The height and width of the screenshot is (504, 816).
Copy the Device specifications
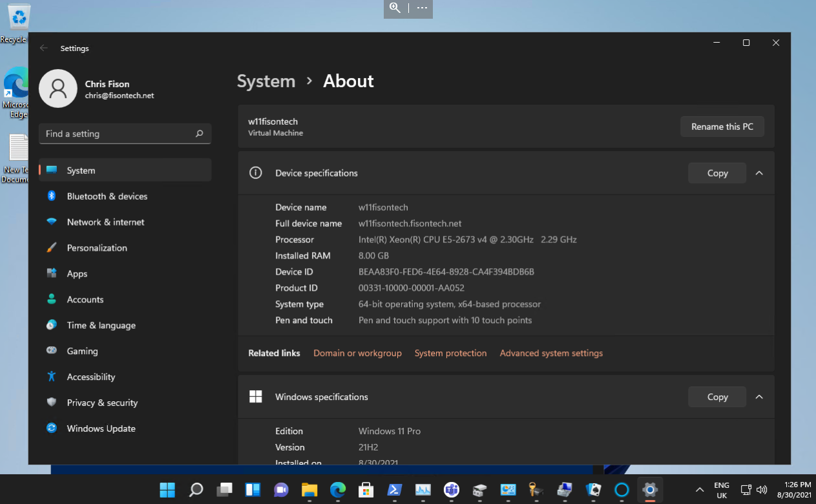pos(717,173)
